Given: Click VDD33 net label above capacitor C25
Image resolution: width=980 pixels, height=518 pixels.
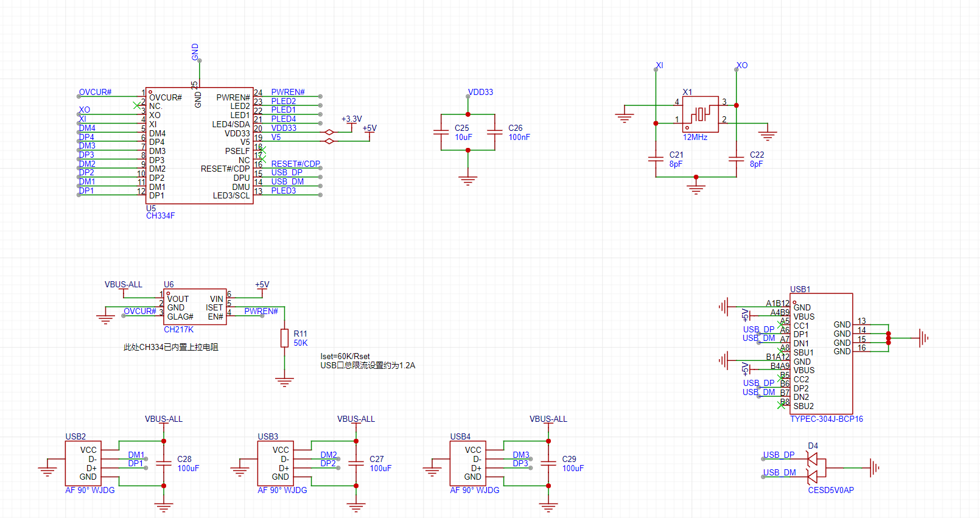Looking at the screenshot, I should pos(481,92).
